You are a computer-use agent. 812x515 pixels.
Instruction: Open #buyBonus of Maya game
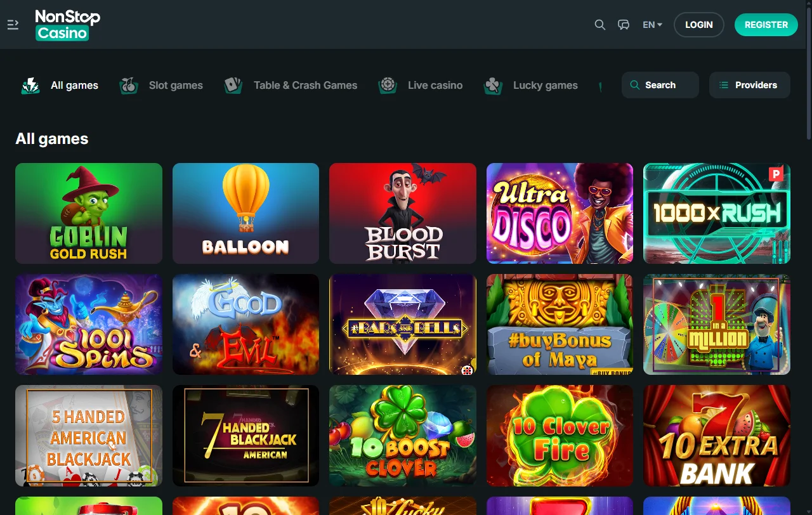pyautogui.click(x=560, y=324)
